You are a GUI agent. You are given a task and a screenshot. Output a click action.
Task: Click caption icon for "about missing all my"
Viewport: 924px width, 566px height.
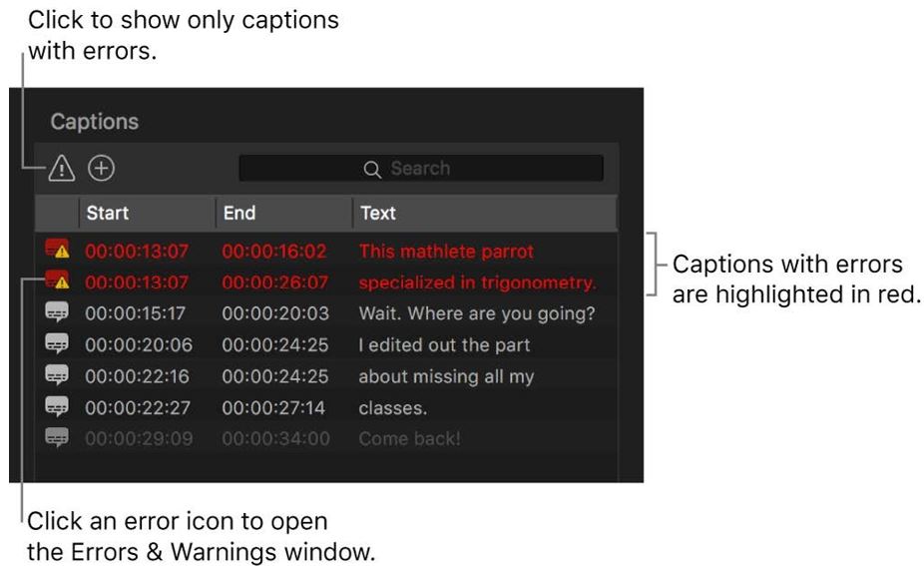(x=57, y=375)
